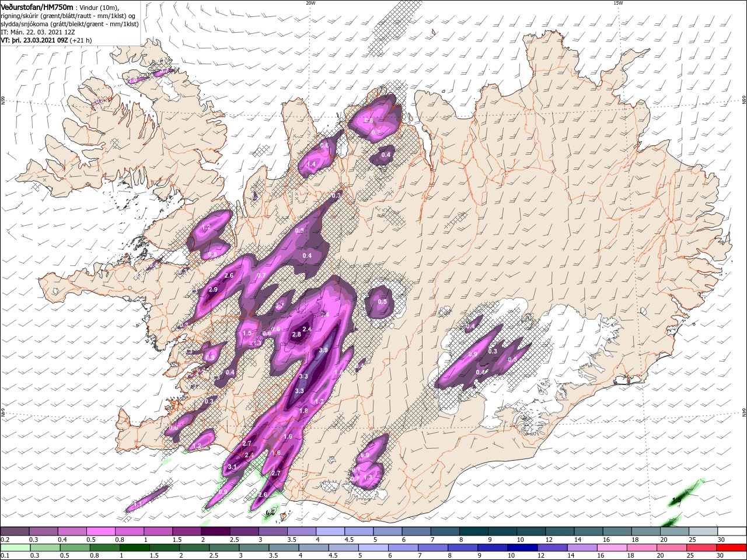
Task: Click the 2.9 precipitation value on map
Action: click(x=213, y=289)
